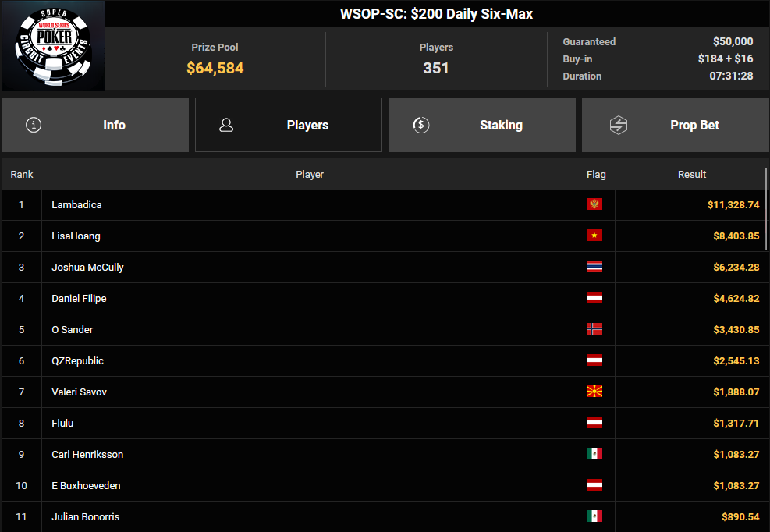Click the info circle icon

[34, 125]
